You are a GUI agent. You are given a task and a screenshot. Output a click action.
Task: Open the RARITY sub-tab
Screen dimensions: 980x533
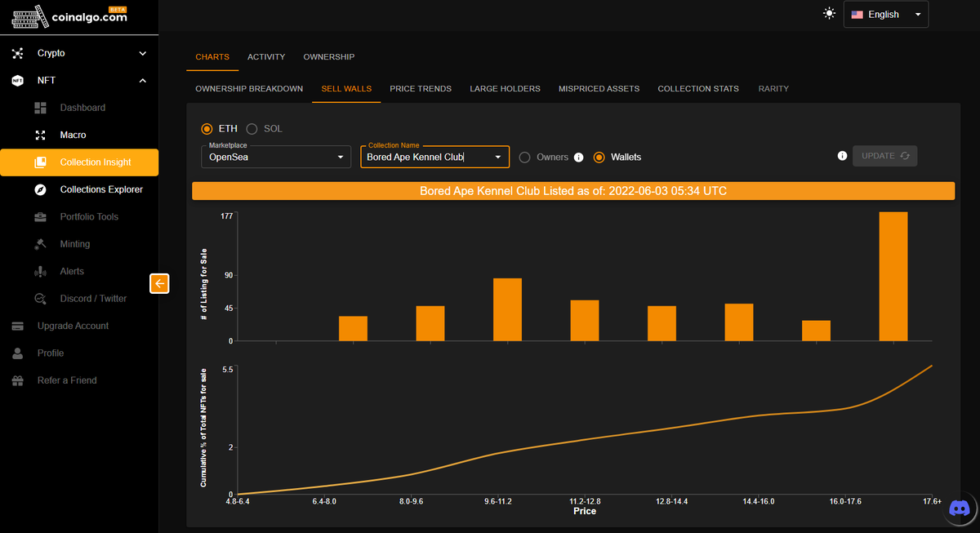[x=773, y=89]
